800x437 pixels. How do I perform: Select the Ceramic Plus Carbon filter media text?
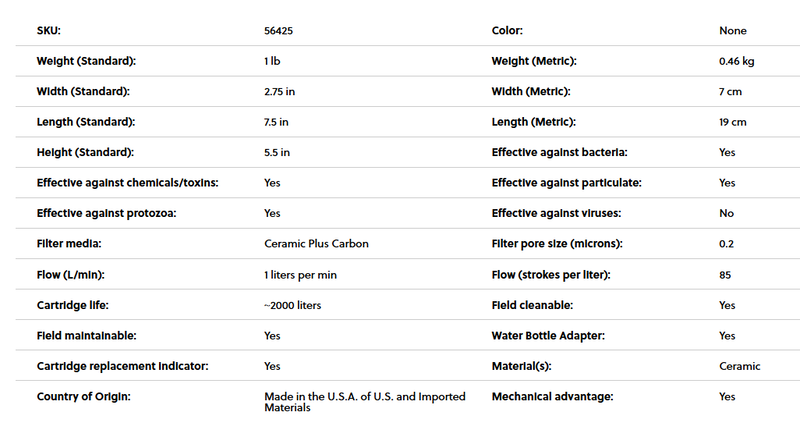pyautogui.click(x=316, y=244)
